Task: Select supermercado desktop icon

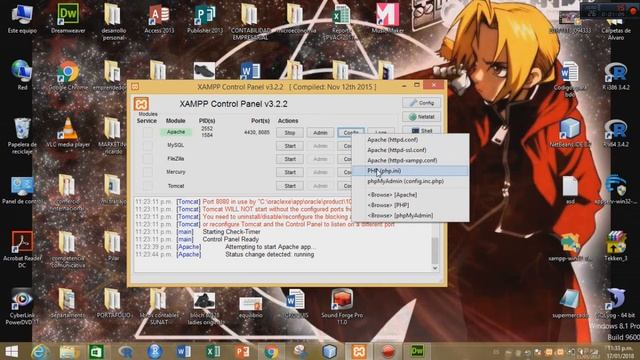Action: pos(570,304)
